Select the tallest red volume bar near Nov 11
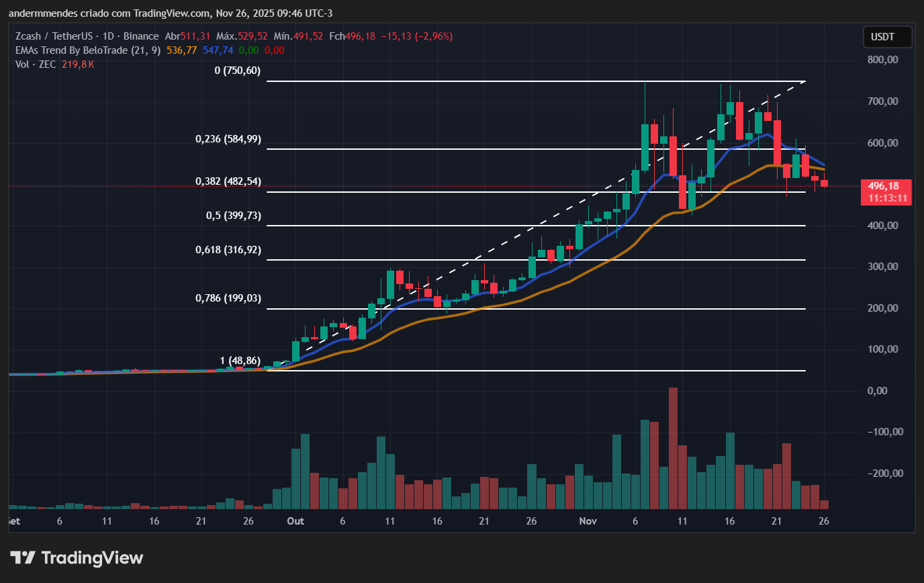Viewport: 924px width, 583px height. [x=672, y=447]
